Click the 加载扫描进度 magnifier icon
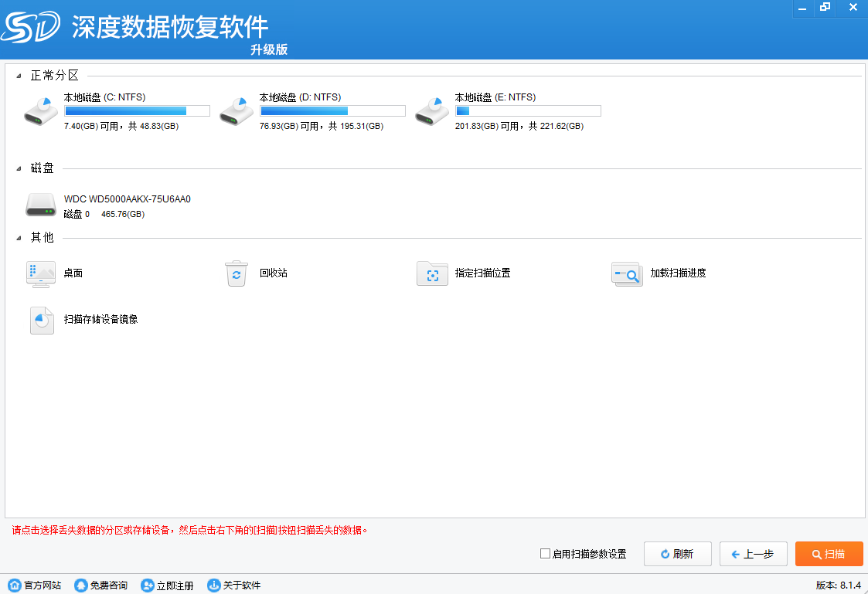The width and height of the screenshot is (868, 594). 627,273
